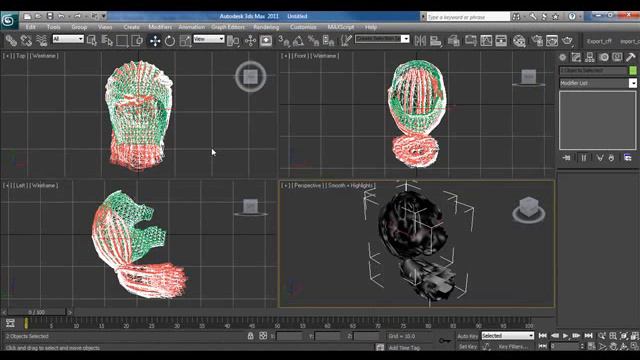Toggle the Angle Snap button
Viewport: 640px width, 360px height.
[x=298, y=40]
